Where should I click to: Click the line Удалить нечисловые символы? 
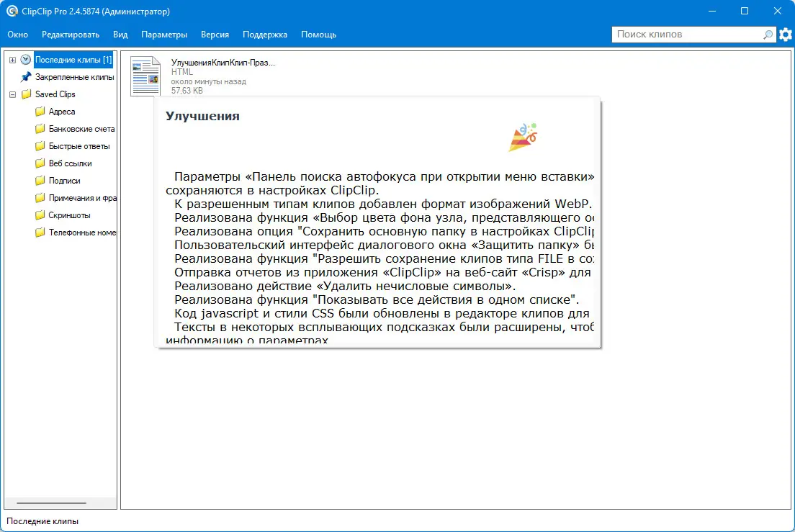coord(345,287)
